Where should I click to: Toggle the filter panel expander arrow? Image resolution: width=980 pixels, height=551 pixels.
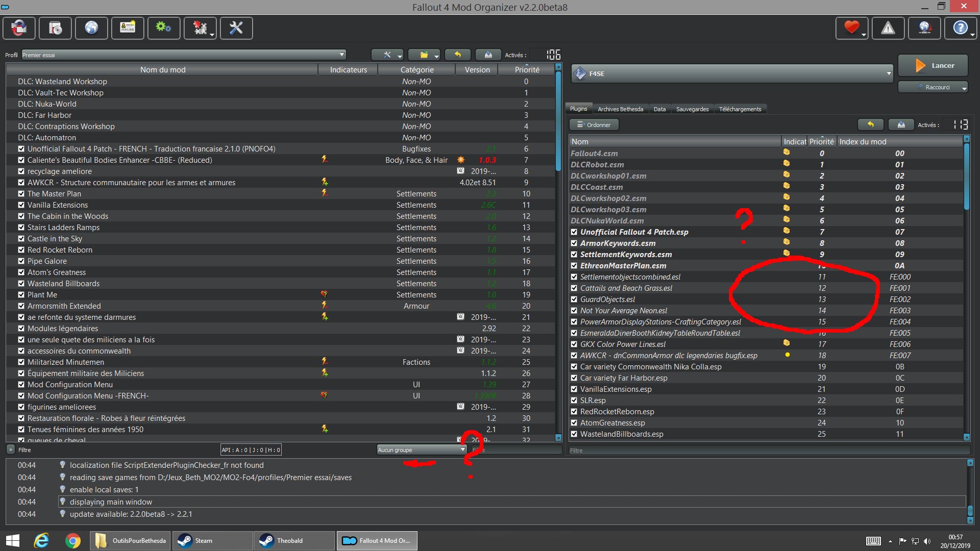coord(10,449)
